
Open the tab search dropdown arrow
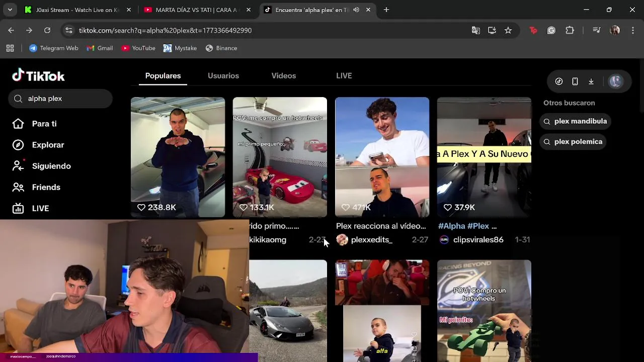[x=10, y=10]
